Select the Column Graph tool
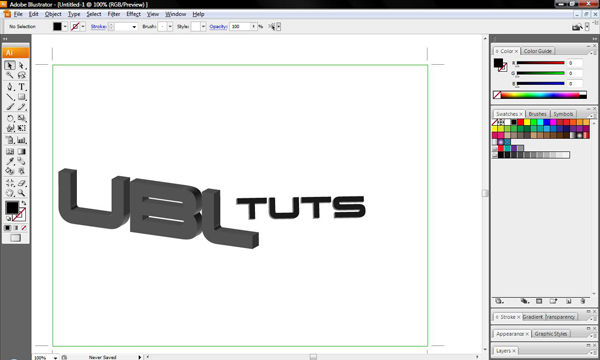 click(x=21, y=140)
